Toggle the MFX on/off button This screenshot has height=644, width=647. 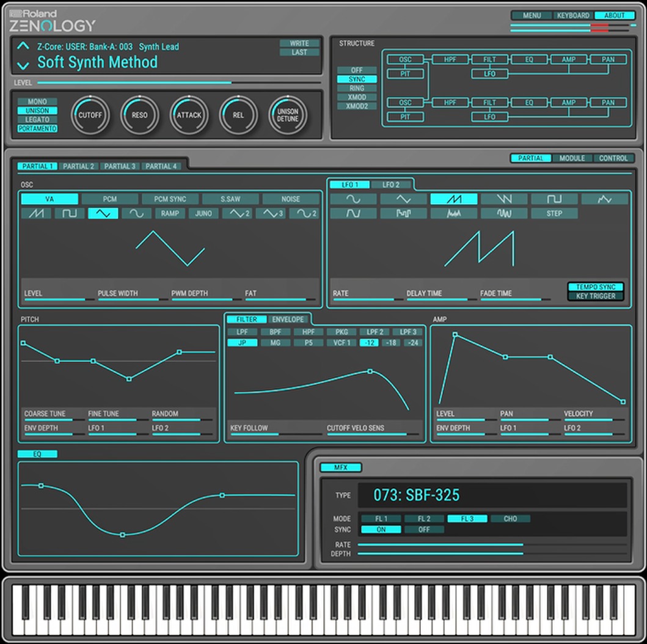(341, 467)
